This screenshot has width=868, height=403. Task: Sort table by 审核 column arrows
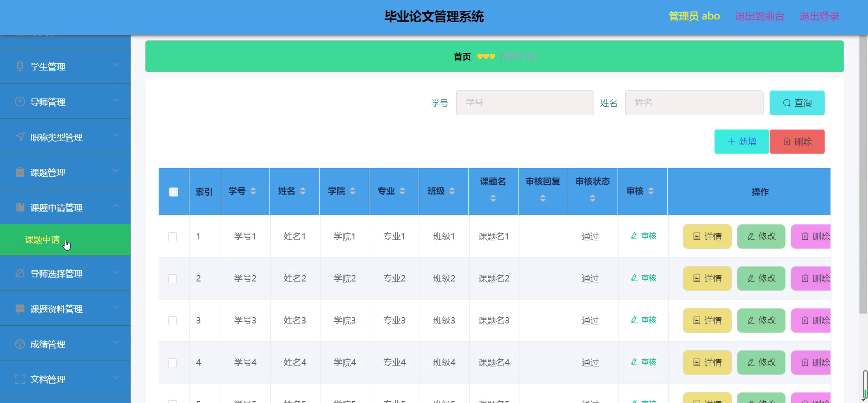(651, 191)
